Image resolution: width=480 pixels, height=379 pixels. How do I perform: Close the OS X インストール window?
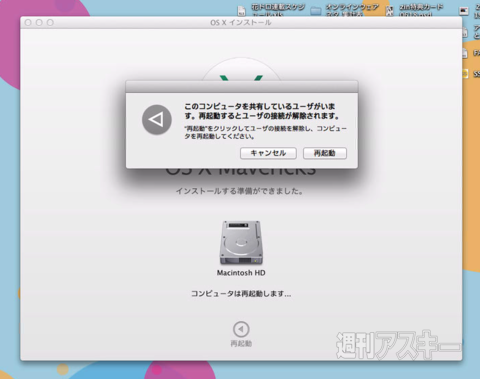coord(28,23)
